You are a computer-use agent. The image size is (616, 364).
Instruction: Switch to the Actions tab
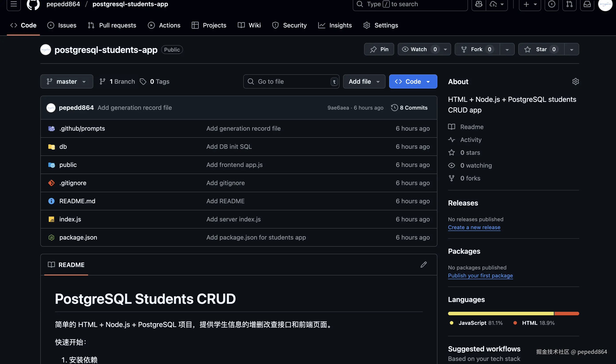point(164,25)
